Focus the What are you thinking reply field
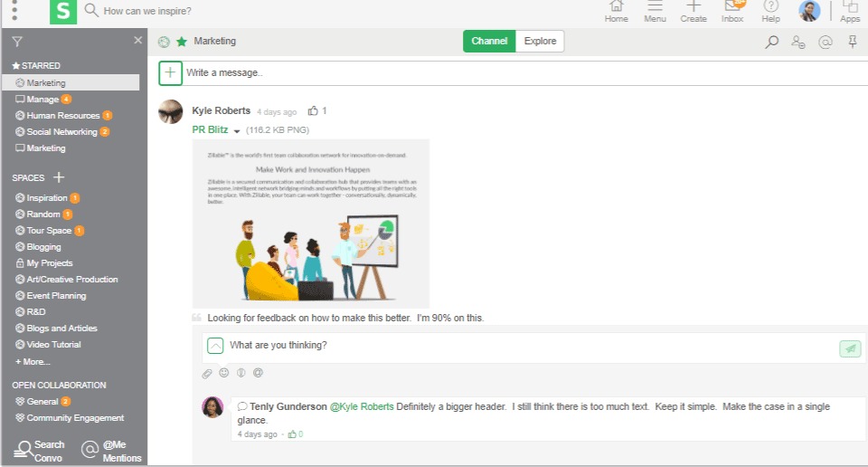Viewport: 868px width, 467px height. (x=532, y=346)
